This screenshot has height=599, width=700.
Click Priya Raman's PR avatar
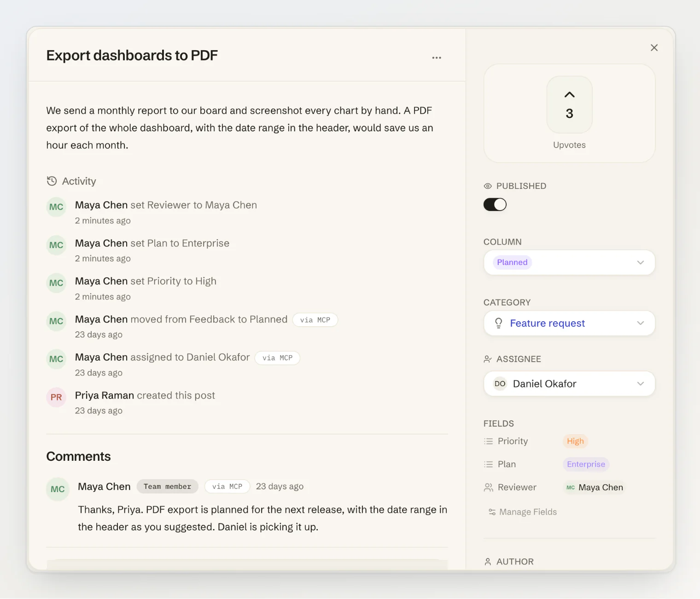pos(56,397)
